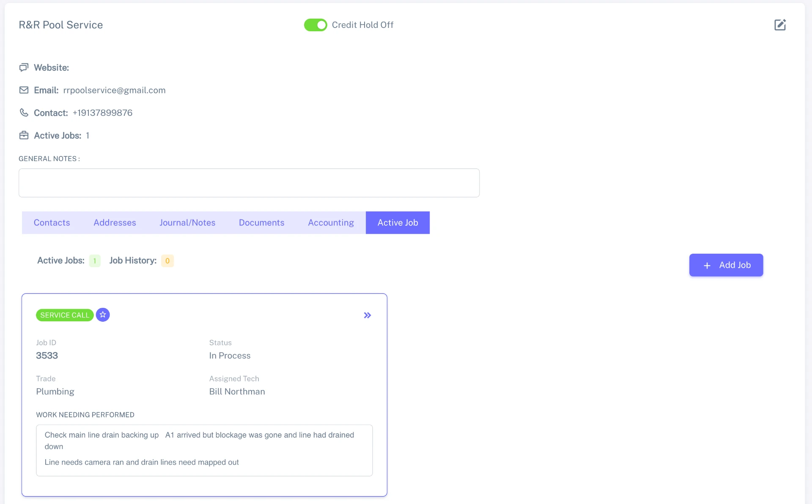Click job ID 3533
The width and height of the screenshot is (812, 504).
pos(47,356)
